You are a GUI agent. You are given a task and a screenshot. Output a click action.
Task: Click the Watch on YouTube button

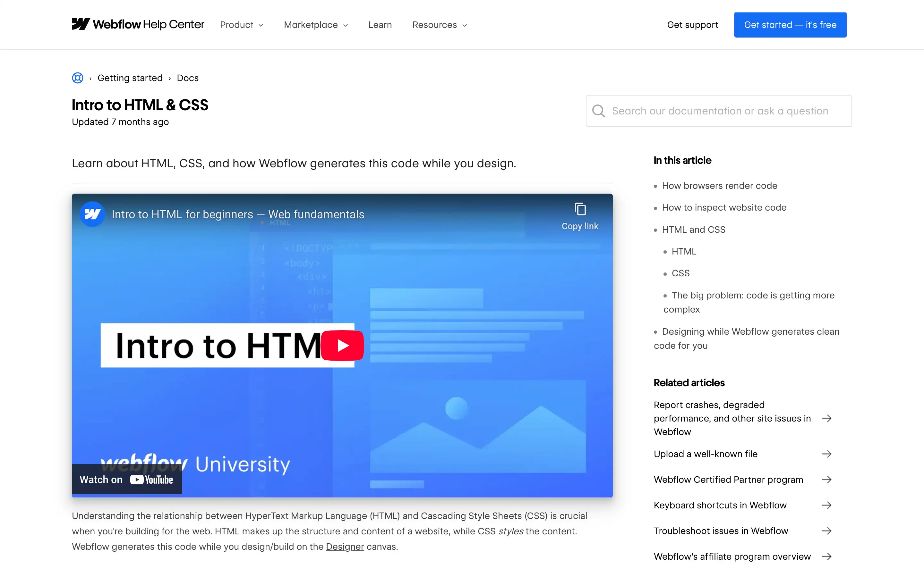(x=127, y=480)
